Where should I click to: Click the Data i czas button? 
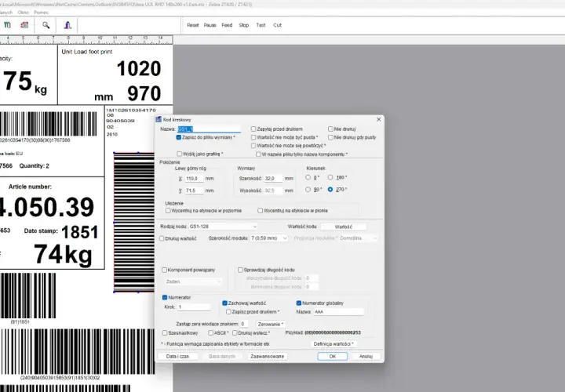coord(177,357)
